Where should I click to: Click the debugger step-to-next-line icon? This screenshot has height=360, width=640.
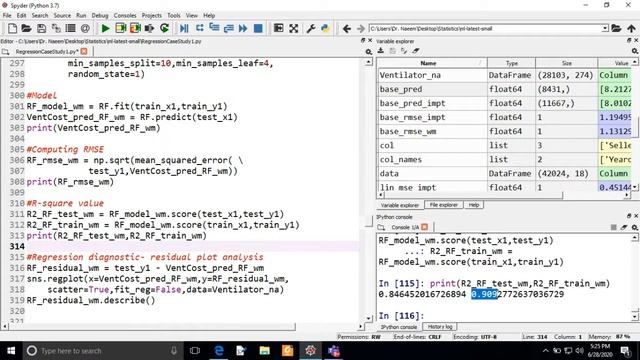click(199, 28)
